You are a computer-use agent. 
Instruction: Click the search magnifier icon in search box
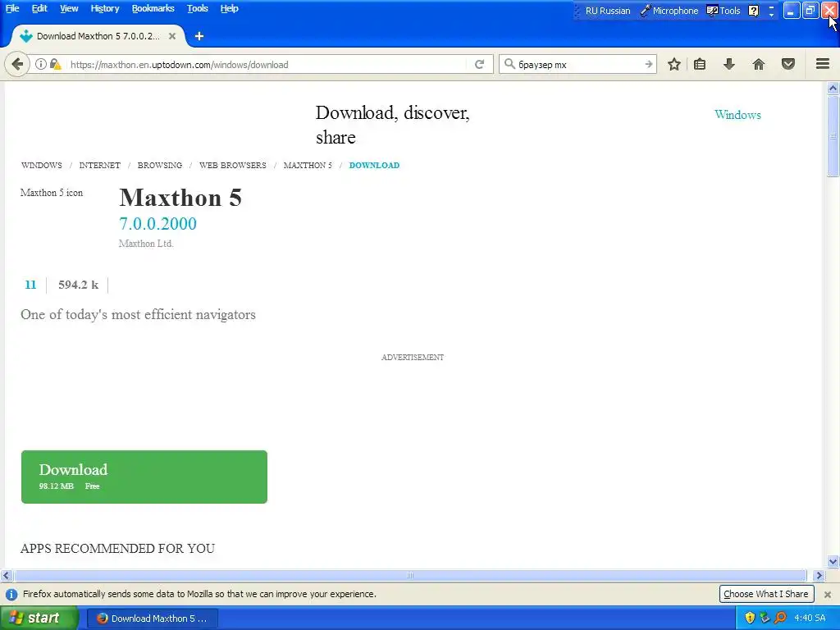509,64
